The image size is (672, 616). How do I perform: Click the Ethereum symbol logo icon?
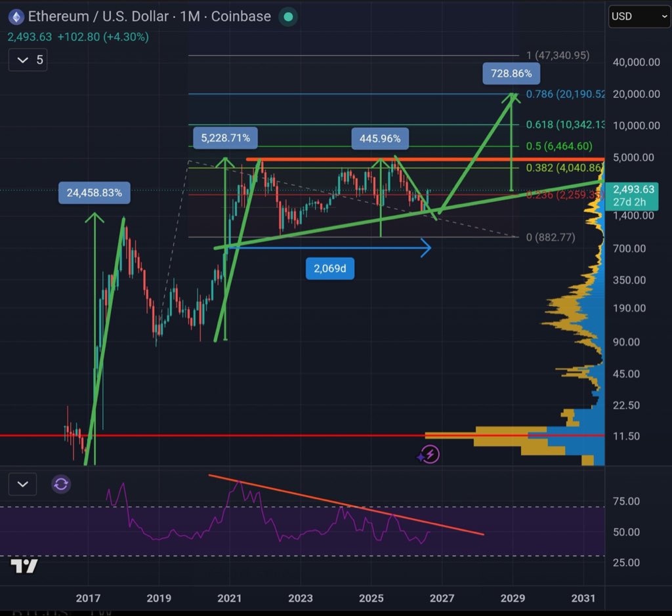[x=16, y=17]
